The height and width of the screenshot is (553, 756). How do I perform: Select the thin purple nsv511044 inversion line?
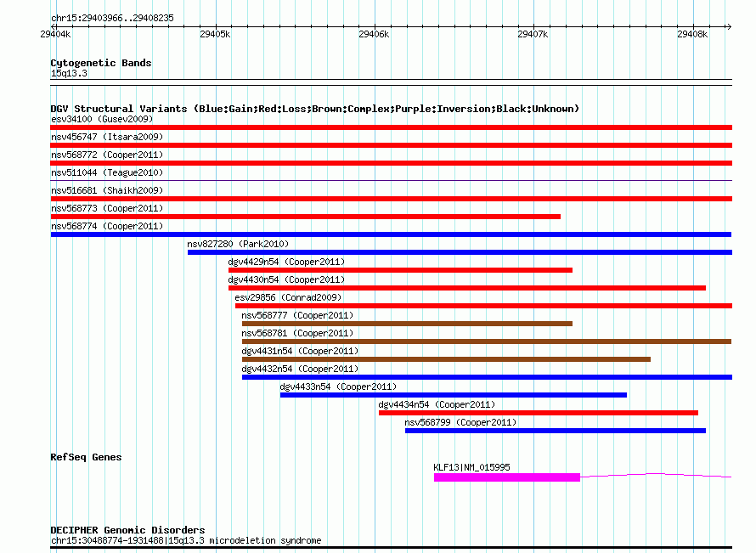391,180
